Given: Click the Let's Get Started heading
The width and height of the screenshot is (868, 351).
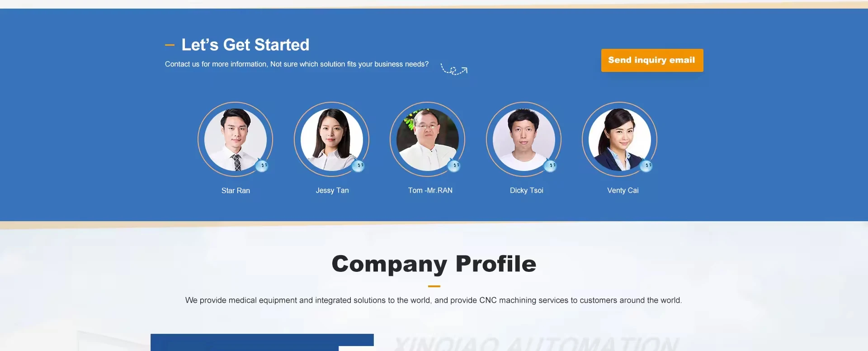Looking at the screenshot, I should (x=245, y=45).
